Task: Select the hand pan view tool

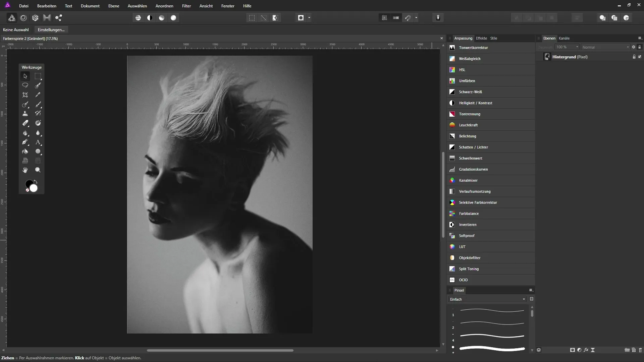Action: point(25,170)
